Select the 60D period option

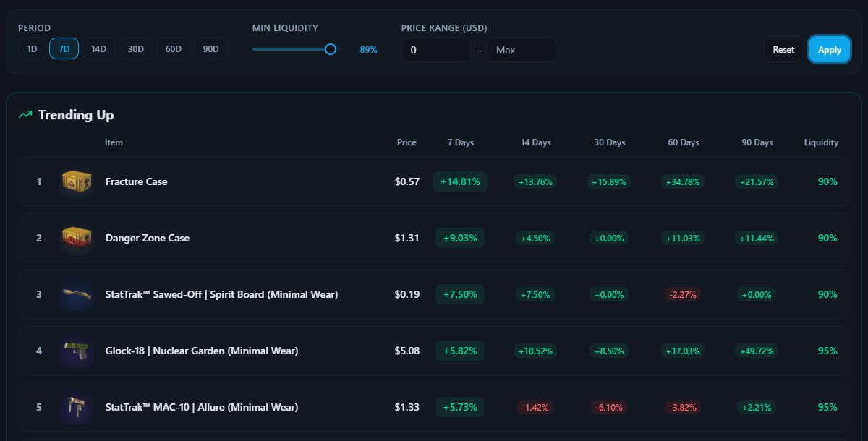point(173,48)
